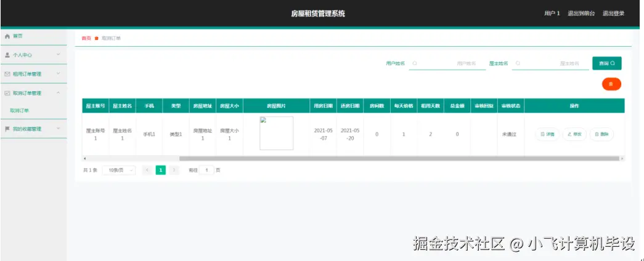644x261 pixels.
Task: Click the table's horizontal scrollbar thumb
Action: (x=399, y=158)
